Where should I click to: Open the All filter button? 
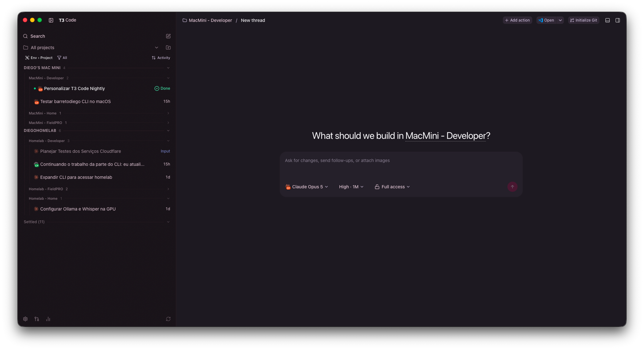(x=62, y=58)
